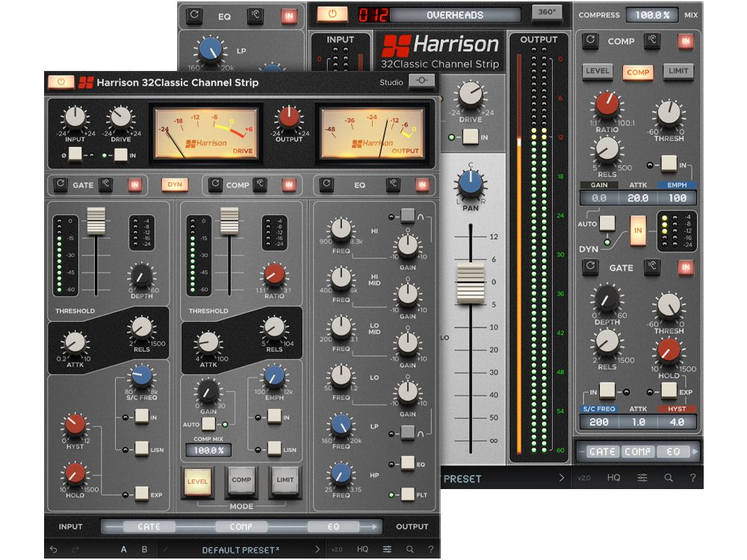Toggle the DYN IN button in rear window

tap(638, 231)
